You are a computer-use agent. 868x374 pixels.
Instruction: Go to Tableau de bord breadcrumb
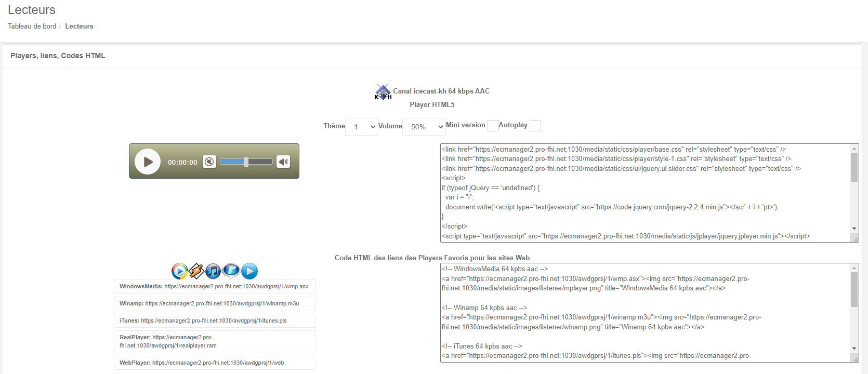click(x=32, y=26)
